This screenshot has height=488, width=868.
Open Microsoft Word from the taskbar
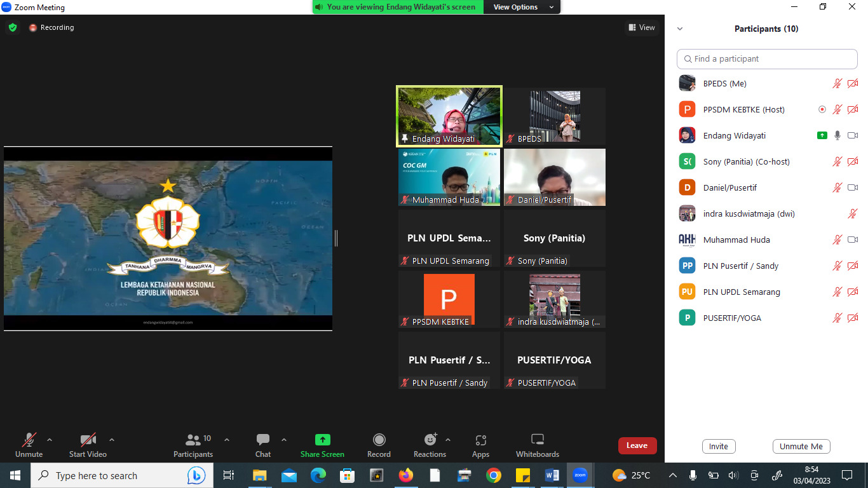552,475
